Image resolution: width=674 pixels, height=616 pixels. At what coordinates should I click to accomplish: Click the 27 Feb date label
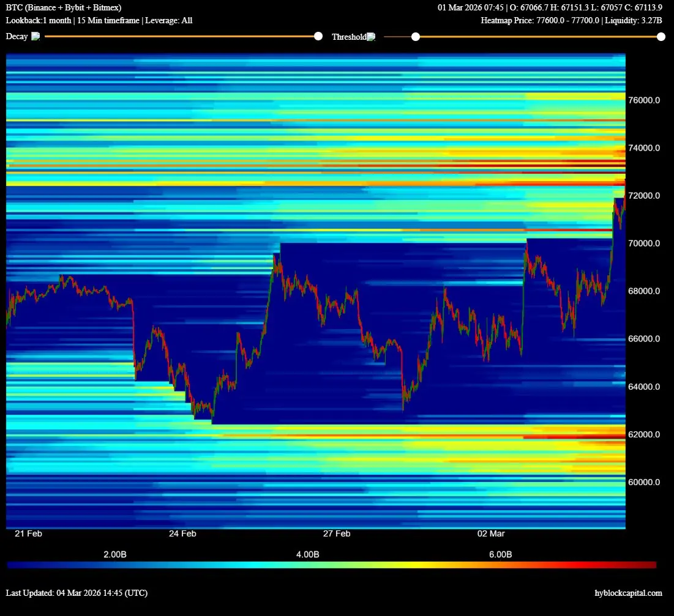click(x=337, y=533)
